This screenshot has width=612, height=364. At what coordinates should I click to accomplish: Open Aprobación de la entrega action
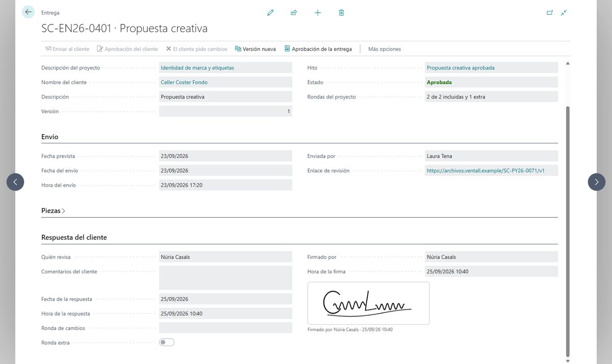pyautogui.click(x=318, y=49)
